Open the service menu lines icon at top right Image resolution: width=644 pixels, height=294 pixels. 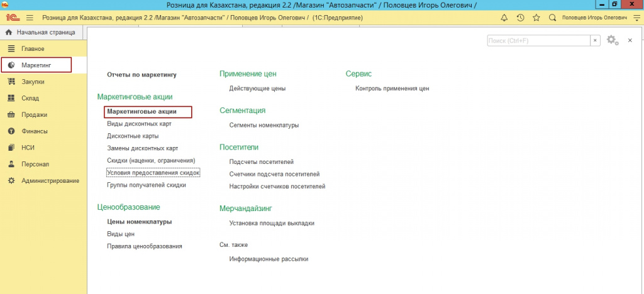click(636, 18)
